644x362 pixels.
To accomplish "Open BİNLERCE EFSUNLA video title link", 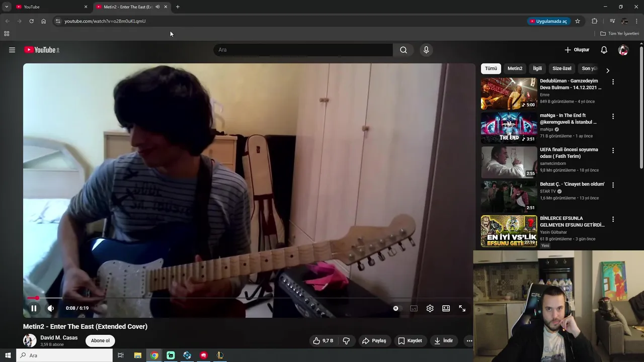I will click(572, 222).
